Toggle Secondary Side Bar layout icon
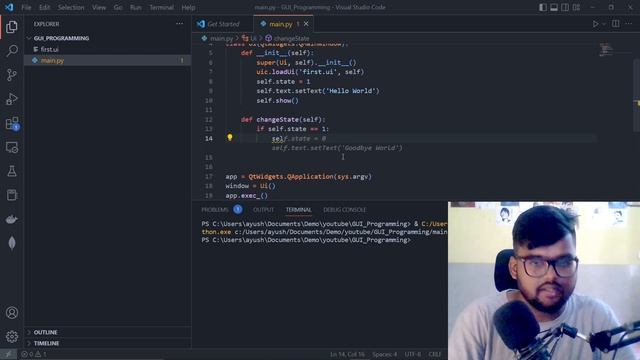The width and height of the screenshot is (640, 360). click(565, 7)
